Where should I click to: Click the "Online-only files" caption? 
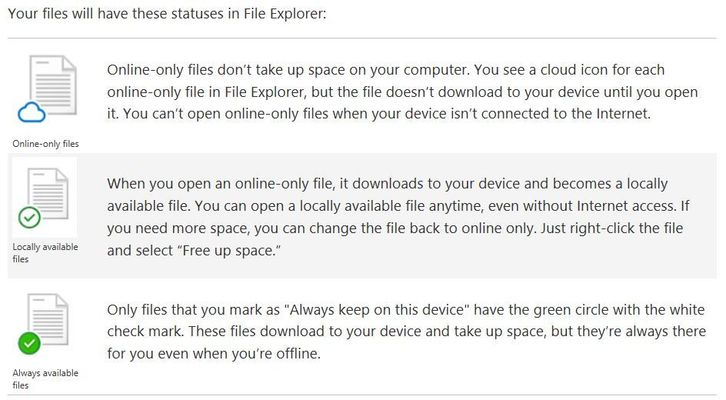46,144
